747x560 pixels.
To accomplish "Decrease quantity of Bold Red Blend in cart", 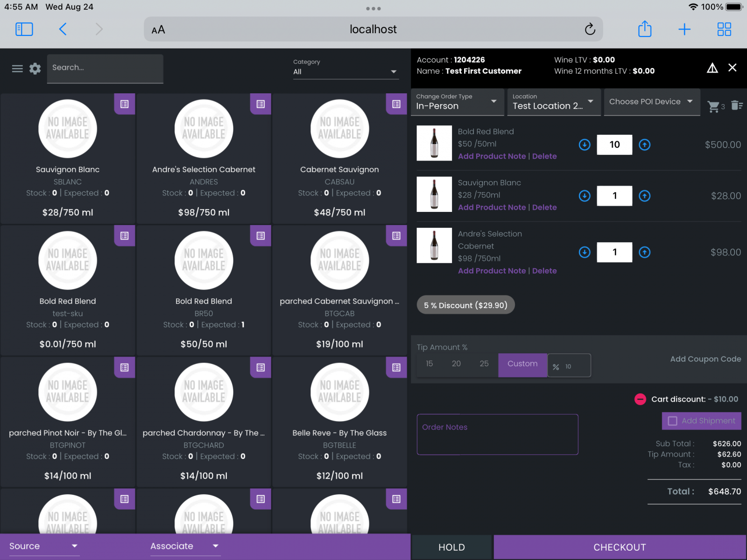I will 585,145.
